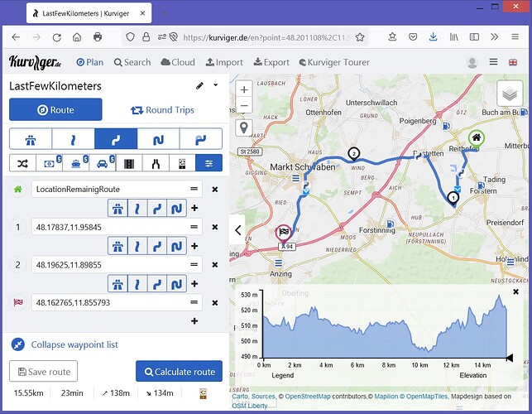This screenshot has height=414, width=532.
Task: Click the Save route button
Action: [43, 372]
